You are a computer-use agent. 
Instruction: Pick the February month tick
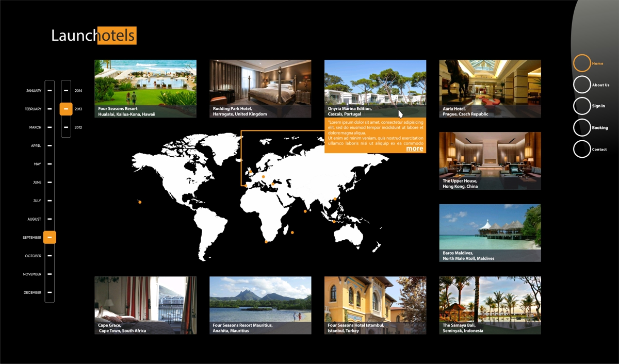coord(50,109)
